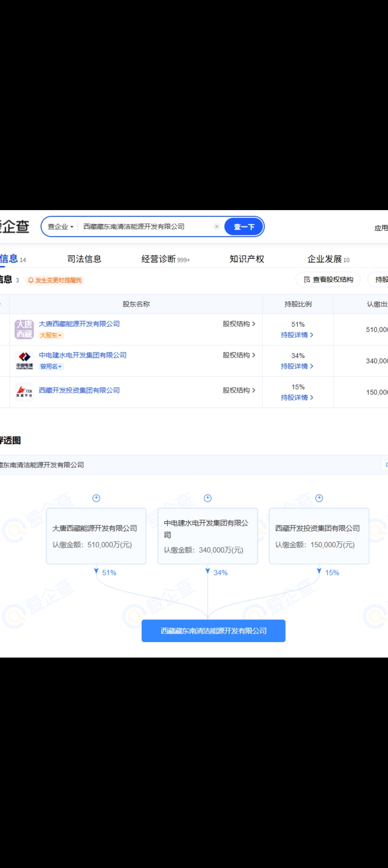Open 持股详情 under 51%
The image size is (388, 868).
click(297, 335)
